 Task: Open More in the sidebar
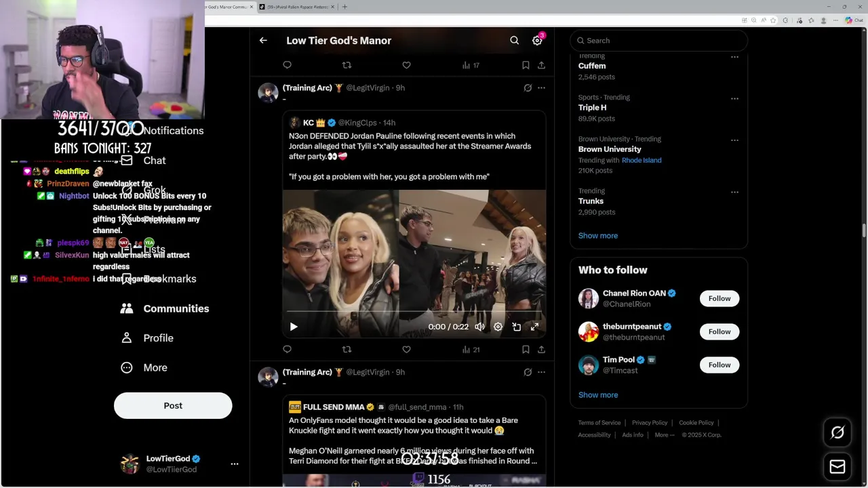point(144,367)
